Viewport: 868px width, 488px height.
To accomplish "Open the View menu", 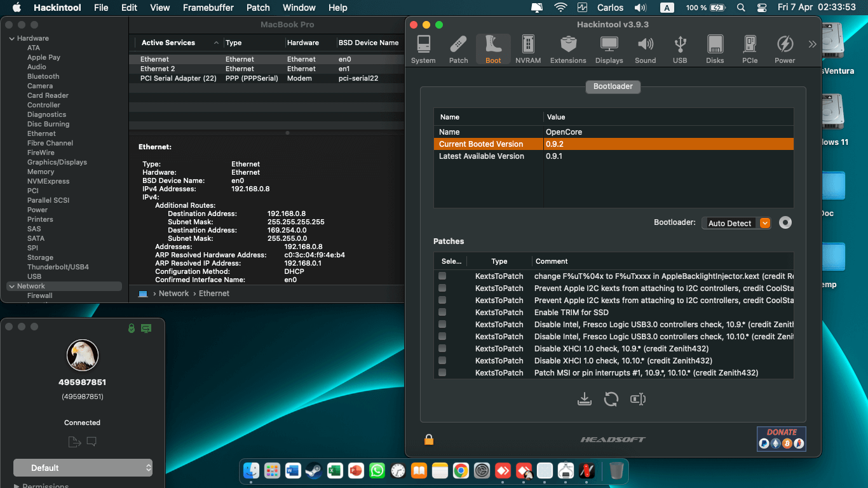I will coord(160,8).
